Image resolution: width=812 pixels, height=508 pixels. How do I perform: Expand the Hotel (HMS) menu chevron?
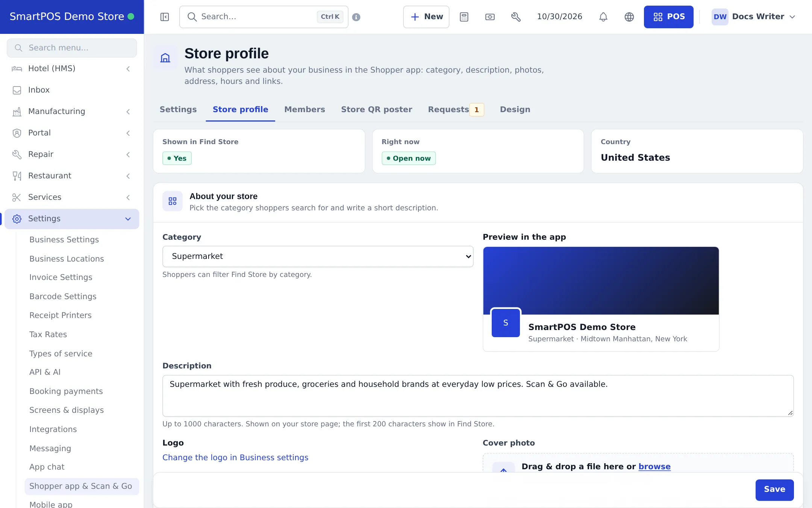(x=128, y=69)
